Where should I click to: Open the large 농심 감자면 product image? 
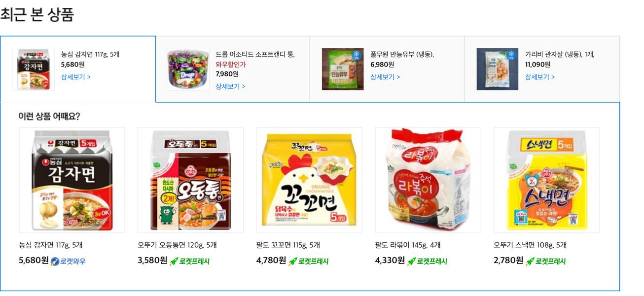pyautogui.click(x=72, y=180)
